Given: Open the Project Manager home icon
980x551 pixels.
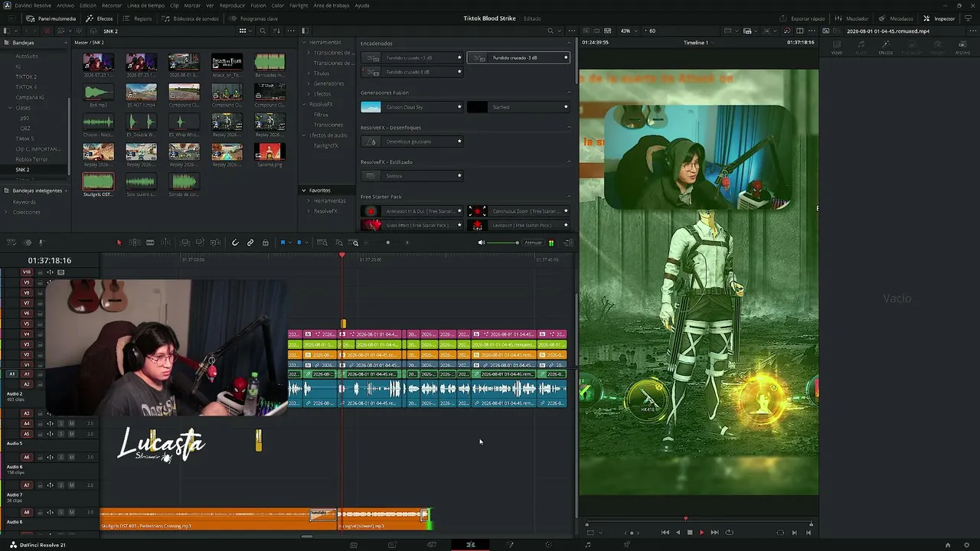Looking at the screenshot, I should tap(948, 545).
